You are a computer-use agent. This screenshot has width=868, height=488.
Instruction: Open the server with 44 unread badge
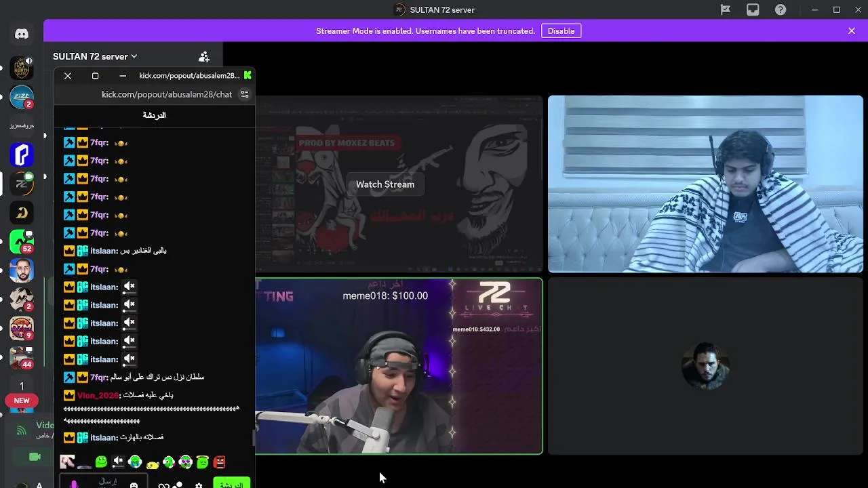(x=22, y=357)
